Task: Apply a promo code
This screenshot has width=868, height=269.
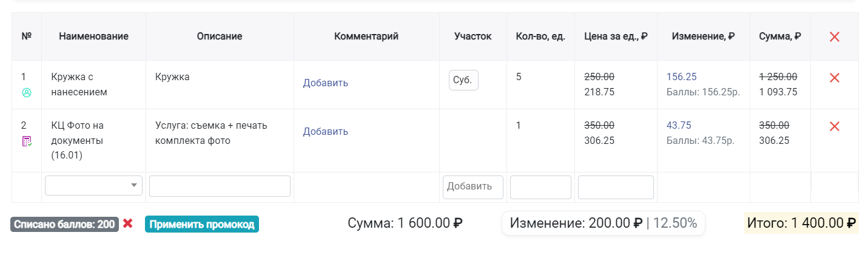Action: tap(202, 224)
